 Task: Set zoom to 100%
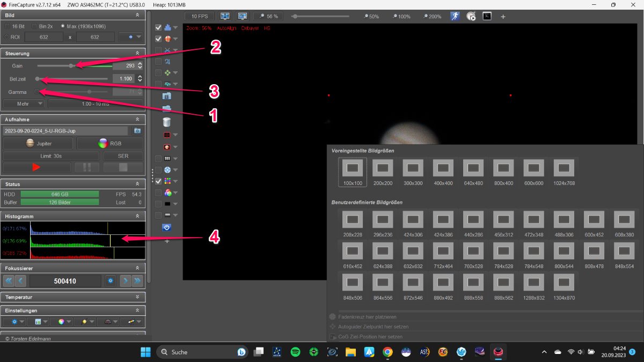click(402, 17)
